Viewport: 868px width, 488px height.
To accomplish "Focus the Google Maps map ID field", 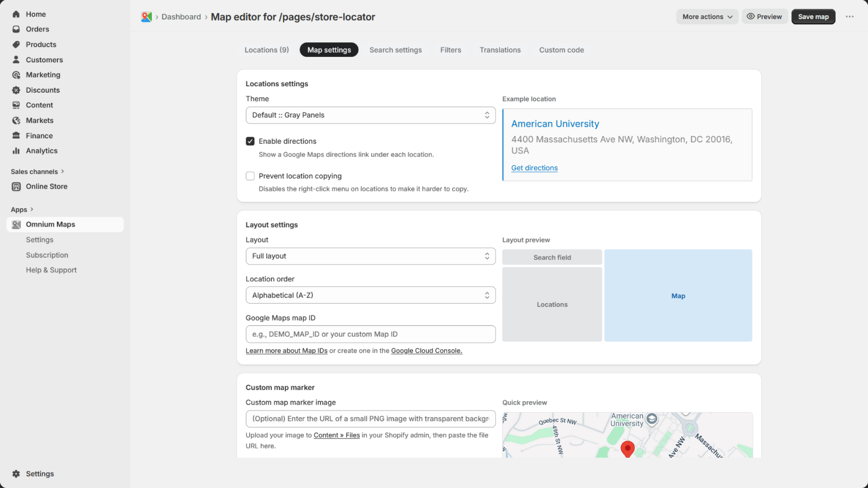I will [x=371, y=334].
